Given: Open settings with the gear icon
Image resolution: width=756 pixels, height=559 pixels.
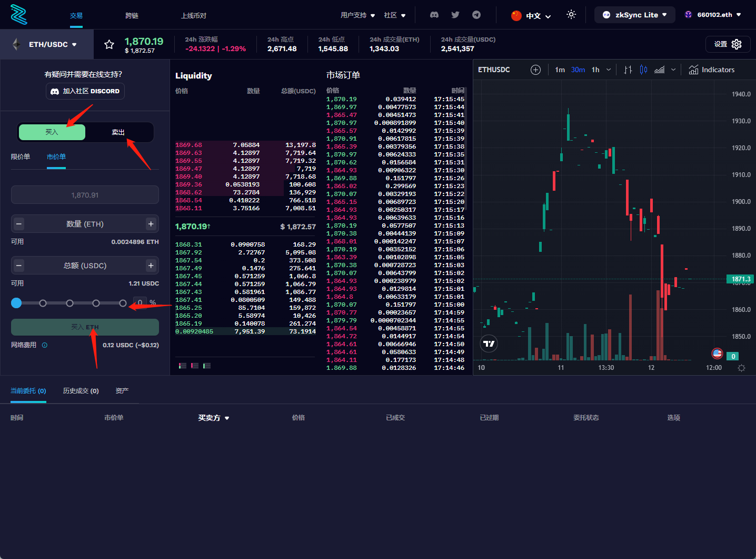Looking at the screenshot, I should pos(737,44).
